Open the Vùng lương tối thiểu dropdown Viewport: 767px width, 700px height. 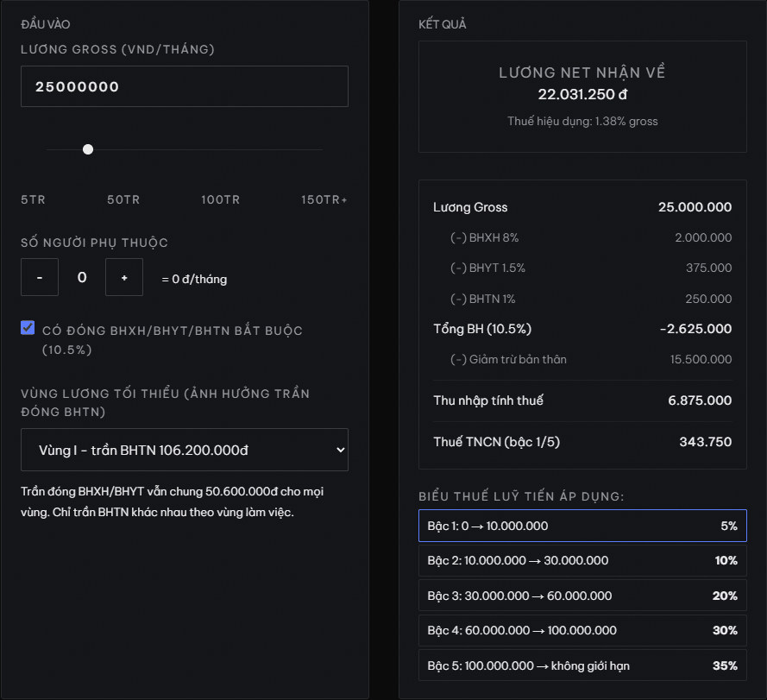click(x=185, y=450)
